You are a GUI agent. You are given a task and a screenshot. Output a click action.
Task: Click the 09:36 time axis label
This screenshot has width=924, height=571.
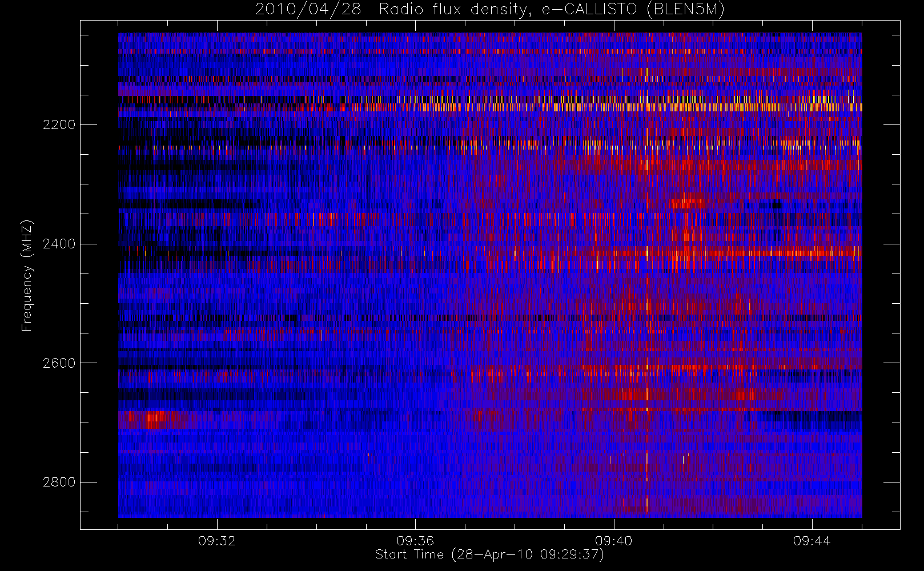click(415, 541)
